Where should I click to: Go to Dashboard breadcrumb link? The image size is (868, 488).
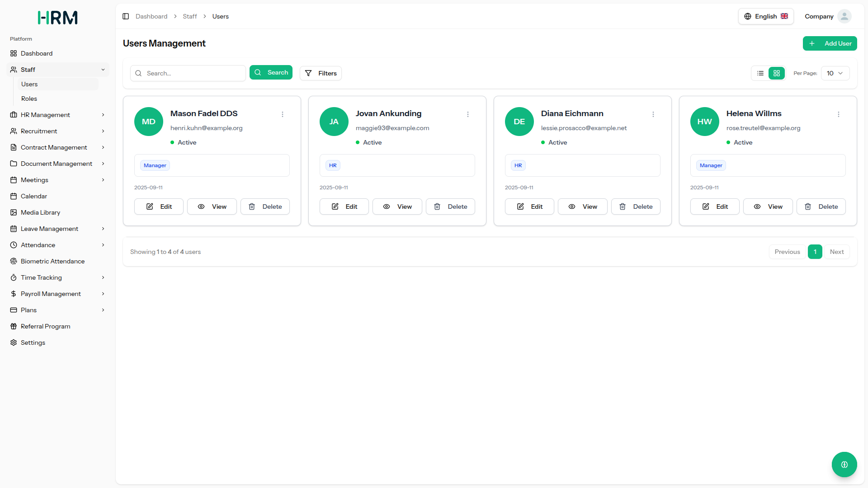coord(151,16)
